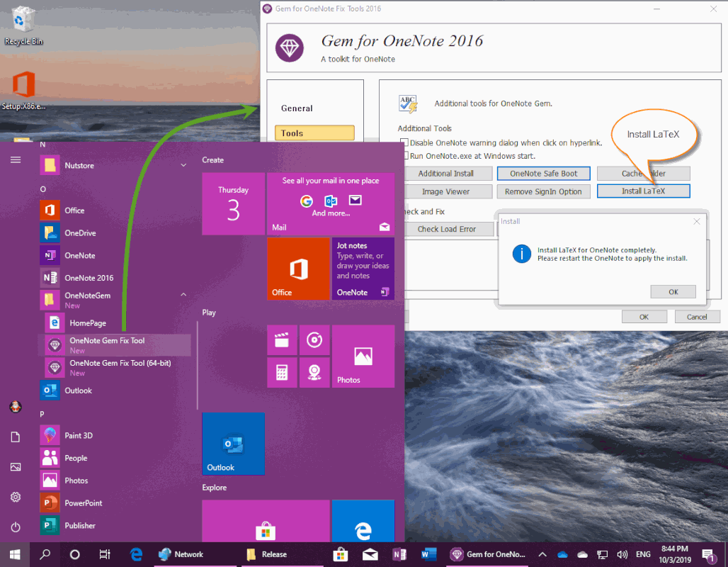This screenshot has height=567, width=728.
Task: Open the Movies & TV tile
Action: pyautogui.click(x=282, y=340)
